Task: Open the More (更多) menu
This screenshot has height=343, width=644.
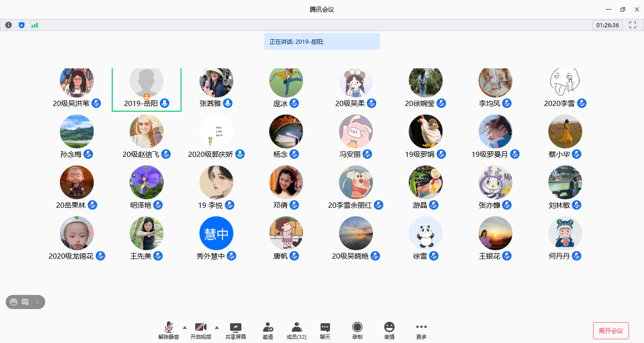Action: (421, 331)
